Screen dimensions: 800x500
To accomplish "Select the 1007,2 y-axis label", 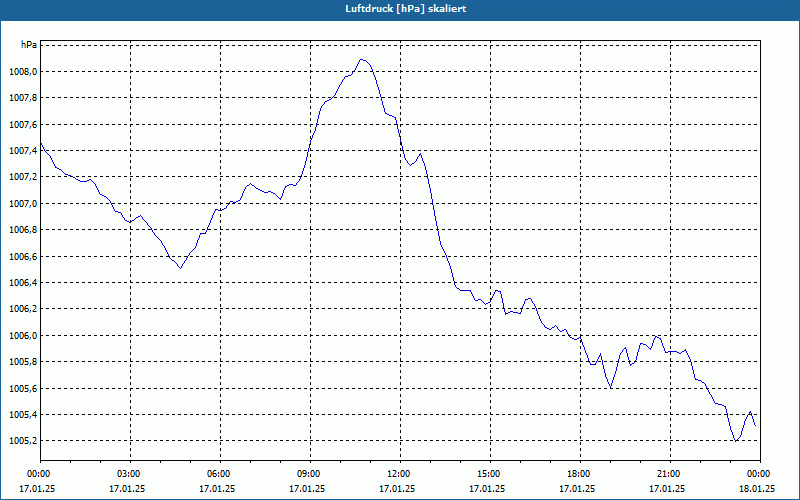I will [x=23, y=177].
